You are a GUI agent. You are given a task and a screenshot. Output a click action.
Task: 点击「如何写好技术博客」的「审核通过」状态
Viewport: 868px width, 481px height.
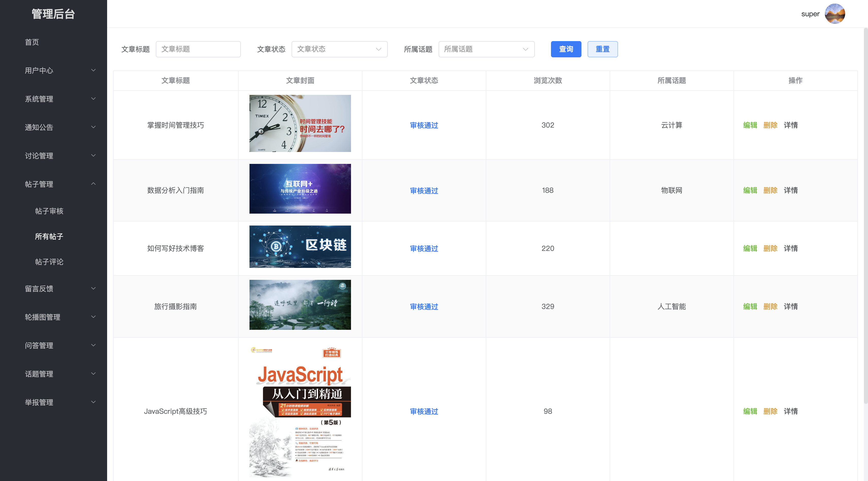(424, 249)
